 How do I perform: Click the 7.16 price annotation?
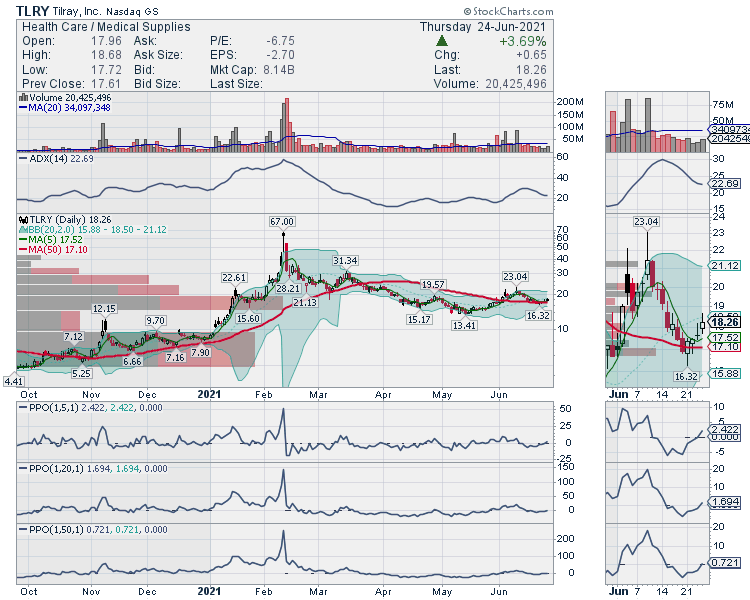175,358
